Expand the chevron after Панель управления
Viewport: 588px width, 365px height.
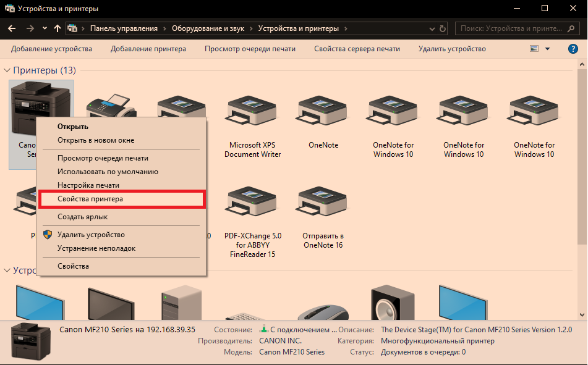[x=164, y=28]
